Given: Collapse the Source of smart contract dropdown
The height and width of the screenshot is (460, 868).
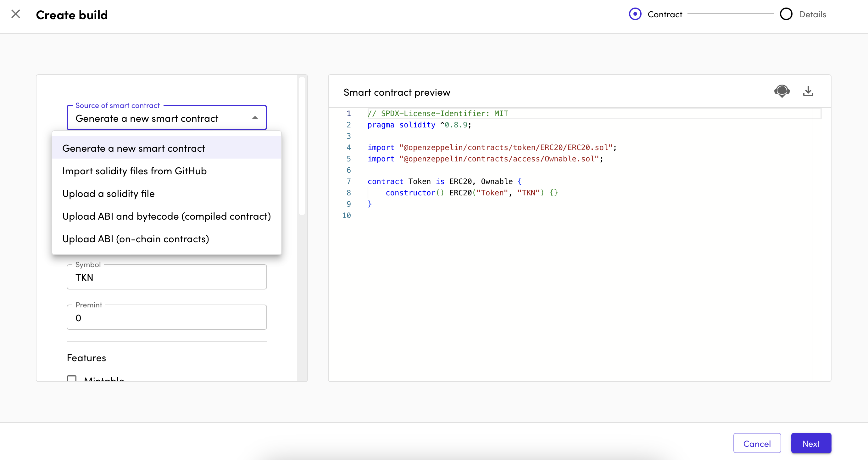Looking at the screenshot, I should click(x=255, y=118).
